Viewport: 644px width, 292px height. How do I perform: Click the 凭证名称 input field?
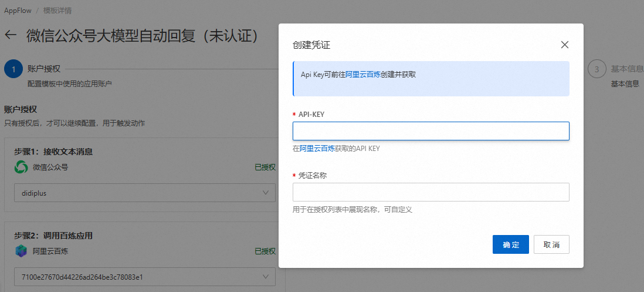pos(431,192)
